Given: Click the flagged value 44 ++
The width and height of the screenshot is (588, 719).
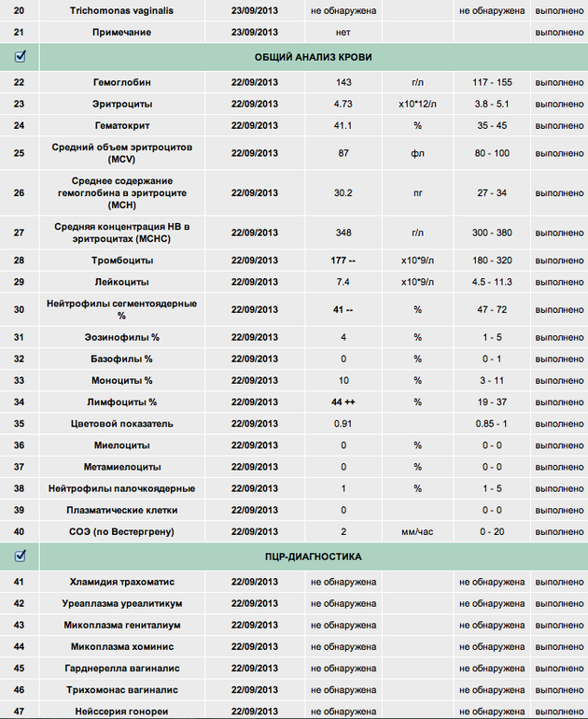Looking at the screenshot, I should [343, 402].
